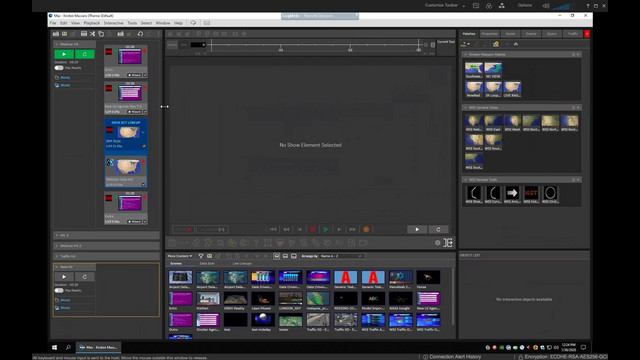The image size is (640, 360).
Task: Click the red stop button in transport controls
Action: pos(313,229)
